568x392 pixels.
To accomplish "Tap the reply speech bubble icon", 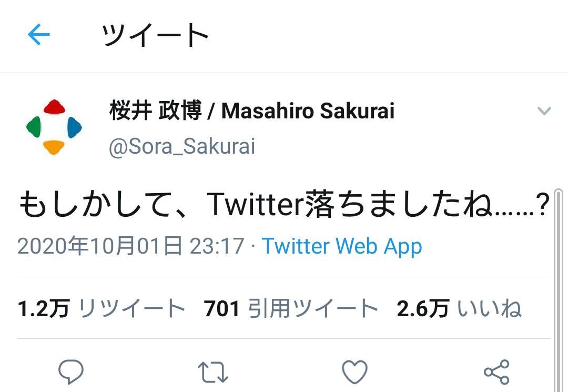I will 71,372.
